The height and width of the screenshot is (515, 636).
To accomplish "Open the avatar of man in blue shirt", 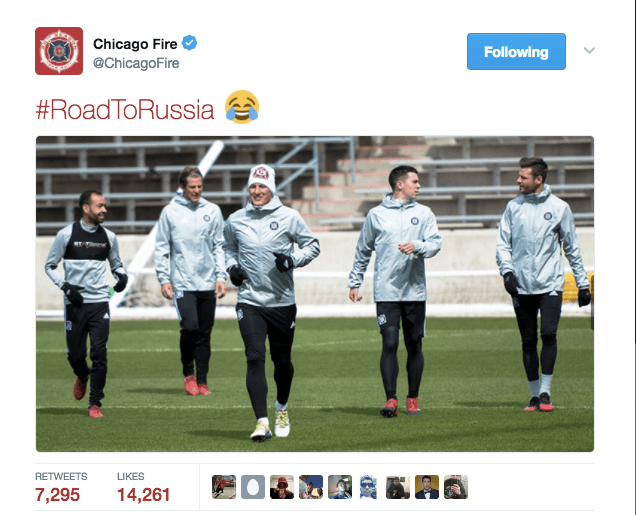I will 340,487.
